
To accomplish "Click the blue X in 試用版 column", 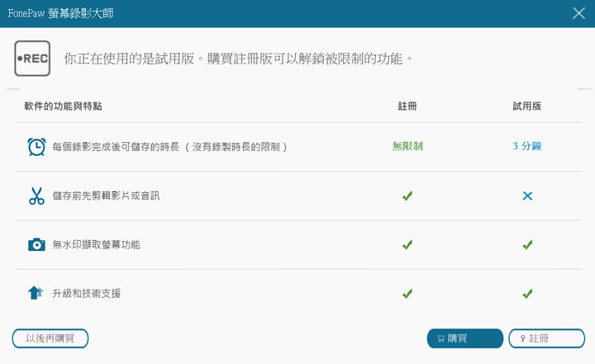I will (527, 196).
